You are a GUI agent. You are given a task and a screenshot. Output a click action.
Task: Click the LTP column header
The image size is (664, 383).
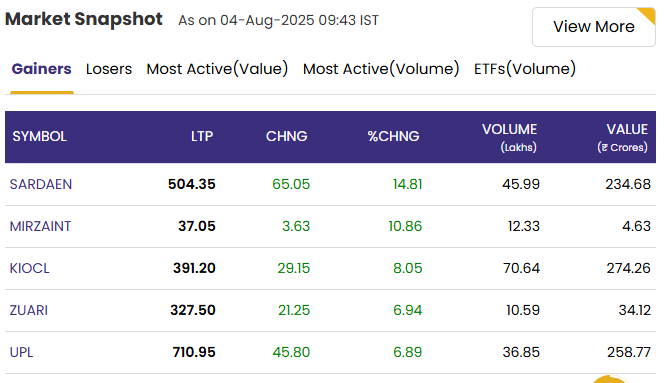click(202, 136)
